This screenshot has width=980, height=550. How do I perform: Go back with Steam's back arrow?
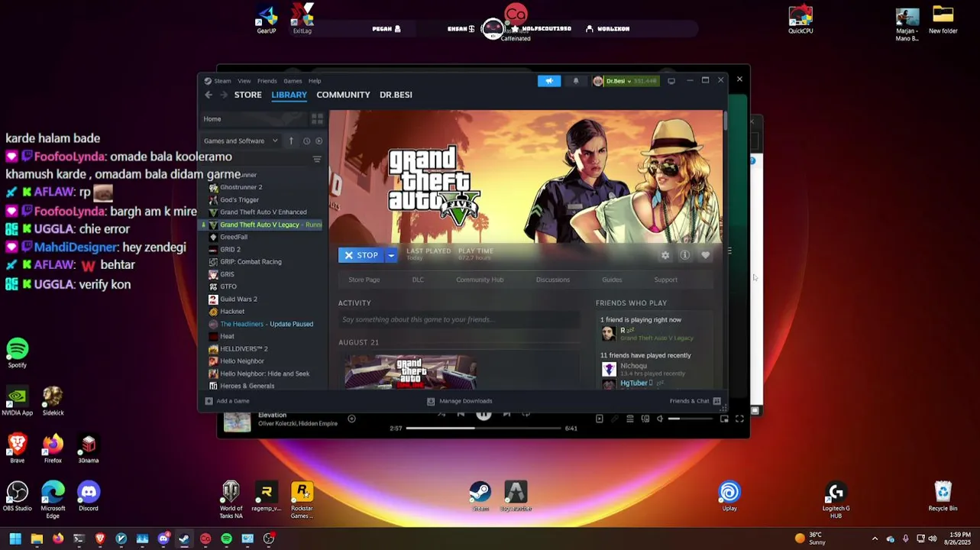[x=209, y=95]
